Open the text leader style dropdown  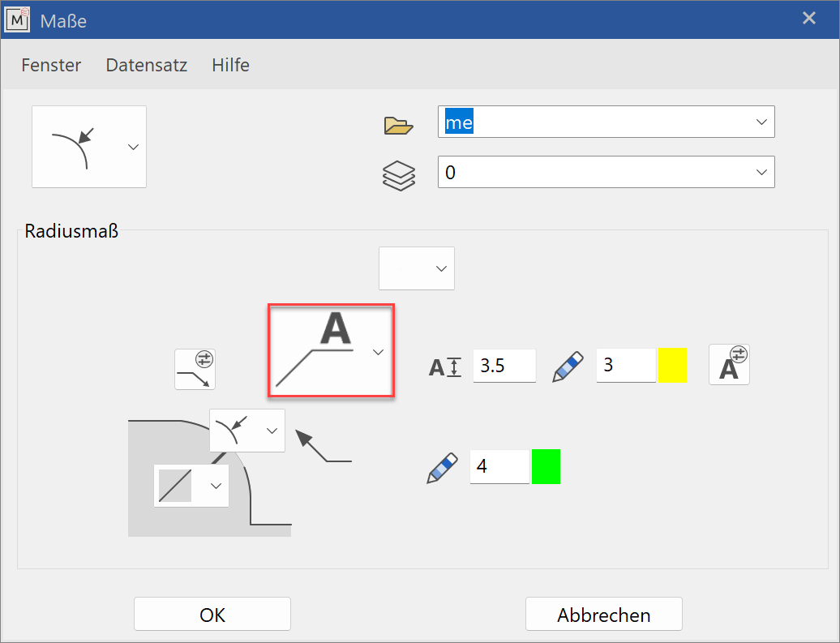pos(378,351)
